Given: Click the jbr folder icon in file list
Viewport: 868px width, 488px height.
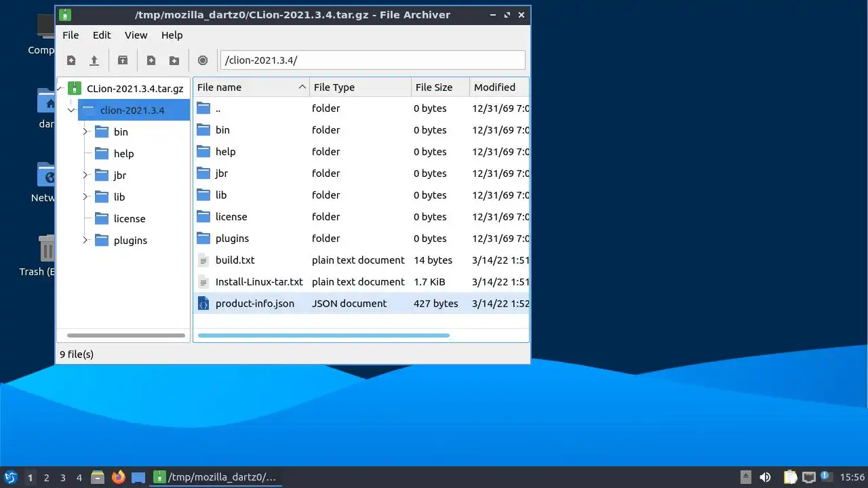Looking at the screenshot, I should pos(203,174).
